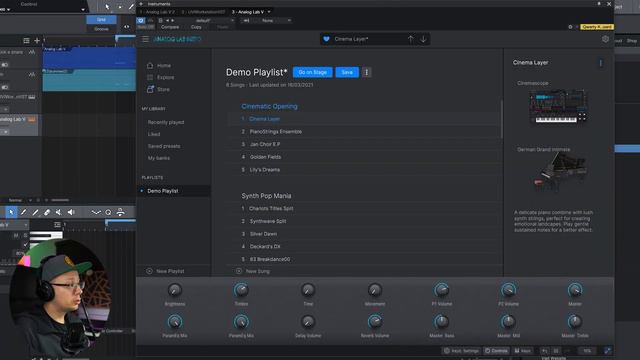Viewport: 640px width, 360px height.
Task: Go to the next preset with the down arrow
Action: tap(424, 39)
